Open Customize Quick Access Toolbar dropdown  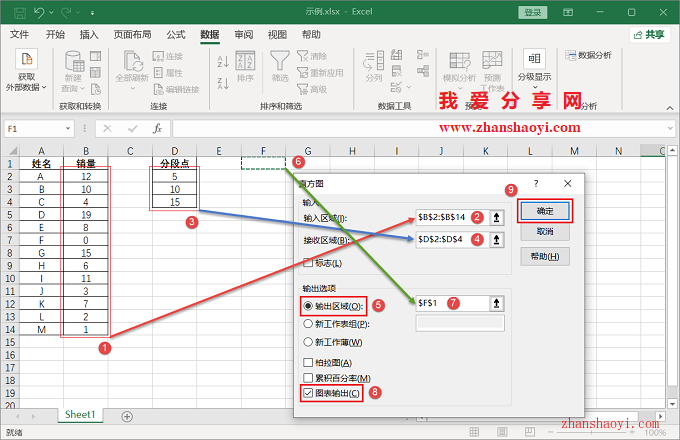click(92, 13)
